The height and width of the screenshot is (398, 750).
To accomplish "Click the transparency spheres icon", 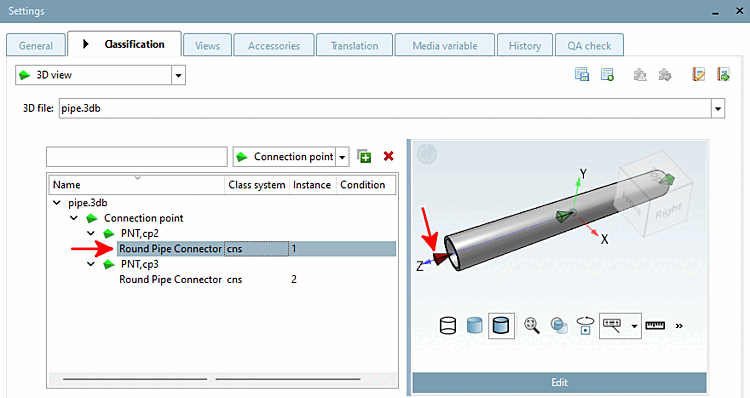I will pos(559,326).
